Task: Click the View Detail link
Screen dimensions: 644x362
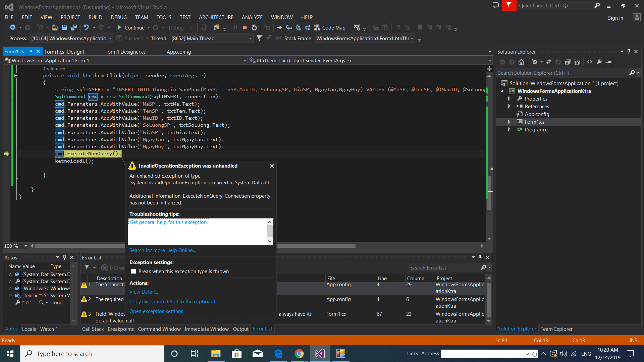Action: [144, 292]
